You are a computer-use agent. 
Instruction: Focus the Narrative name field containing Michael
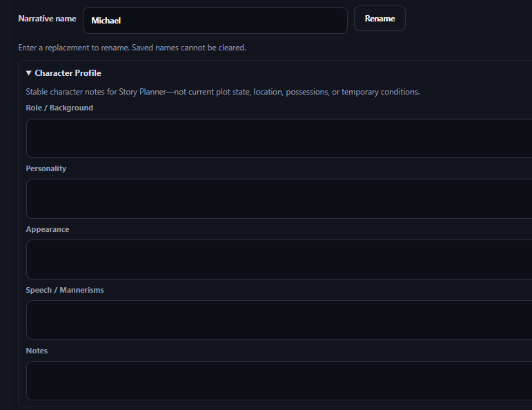coord(215,21)
